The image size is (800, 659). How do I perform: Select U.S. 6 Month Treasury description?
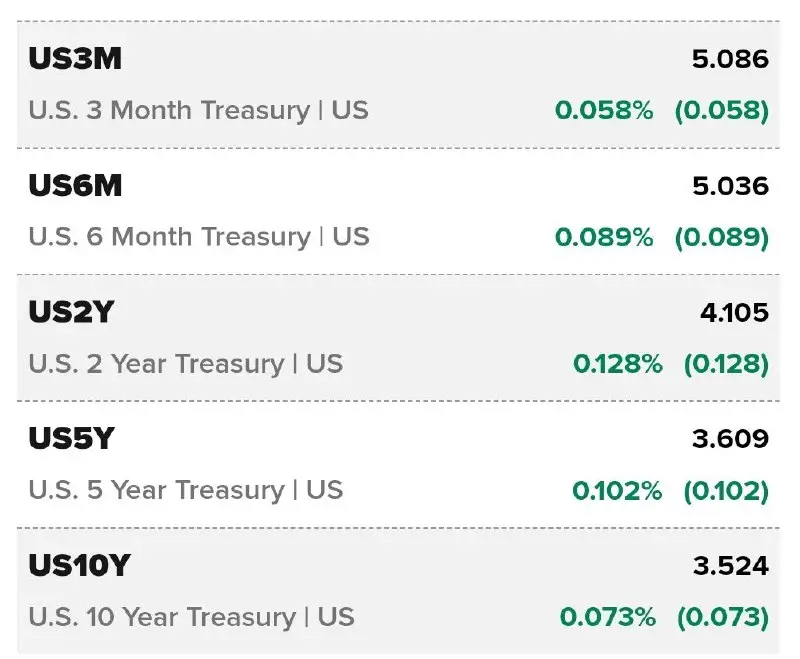(x=199, y=237)
